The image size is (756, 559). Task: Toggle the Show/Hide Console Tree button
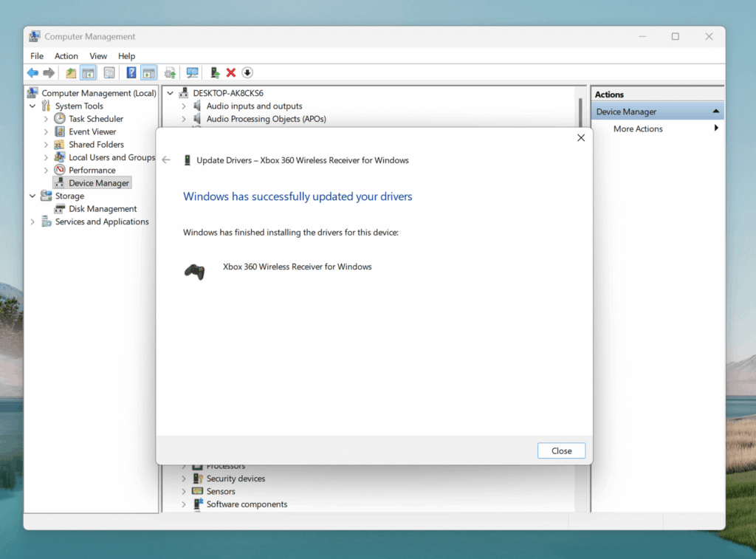[89, 72]
